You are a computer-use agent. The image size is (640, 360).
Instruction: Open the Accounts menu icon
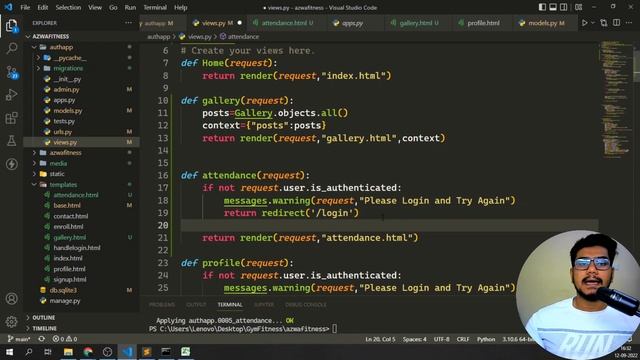[x=11, y=299]
